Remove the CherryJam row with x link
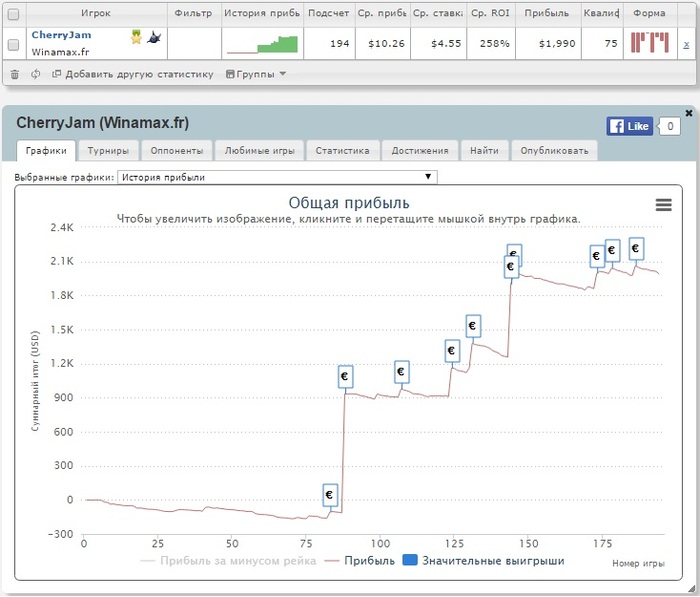The height and width of the screenshot is (597, 700). pos(686,44)
